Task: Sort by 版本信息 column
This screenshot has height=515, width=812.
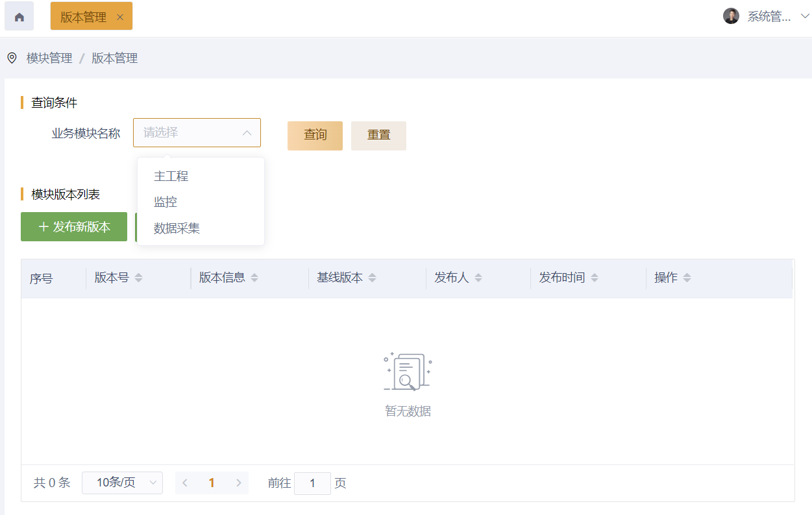Action: (x=254, y=278)
